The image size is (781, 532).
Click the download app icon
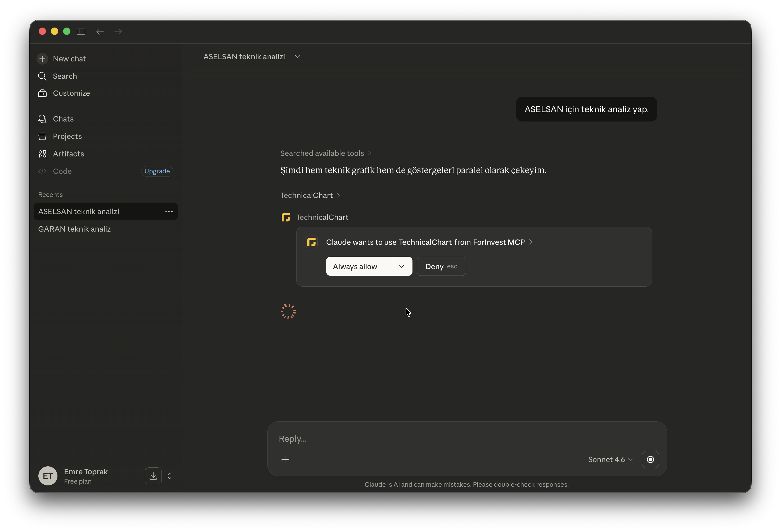pyautogui.click(x=153, y=476)
